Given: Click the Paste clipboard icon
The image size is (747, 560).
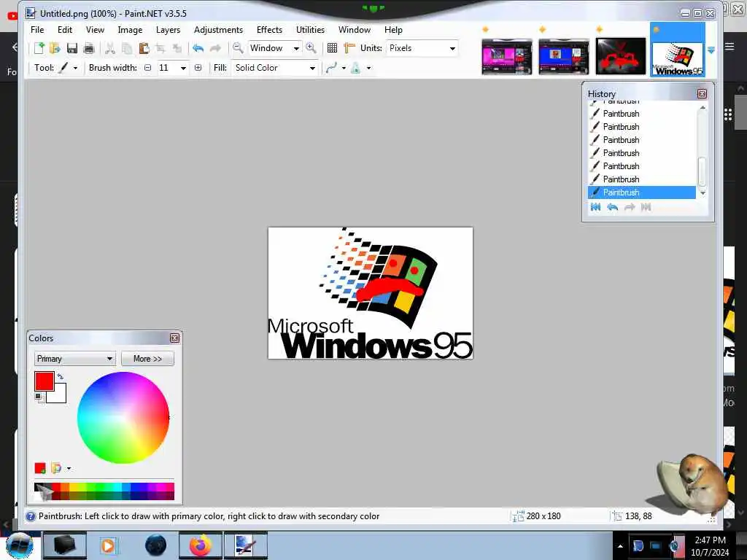Looking at the screenshot, I should tap(144, 47).
